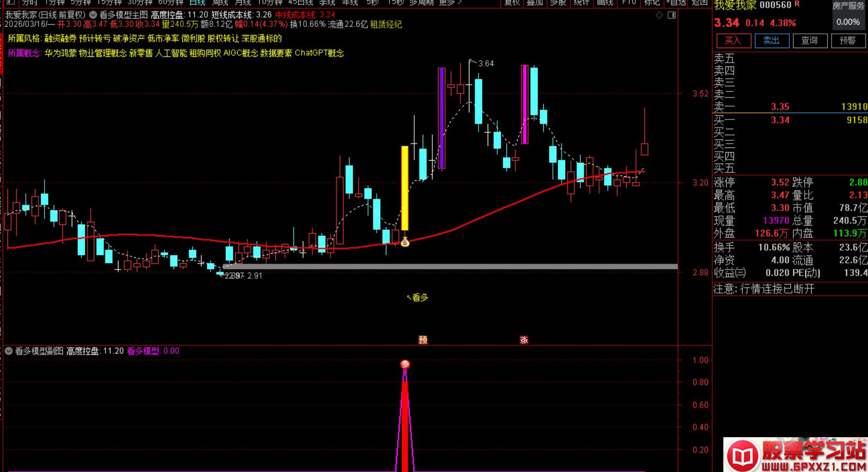
Task: Expand the 更多 periods menu
Action: (450, 3)
